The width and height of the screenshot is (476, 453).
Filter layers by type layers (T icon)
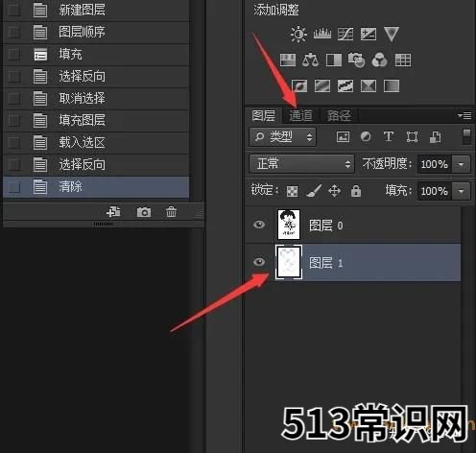[x=389, y=136]
